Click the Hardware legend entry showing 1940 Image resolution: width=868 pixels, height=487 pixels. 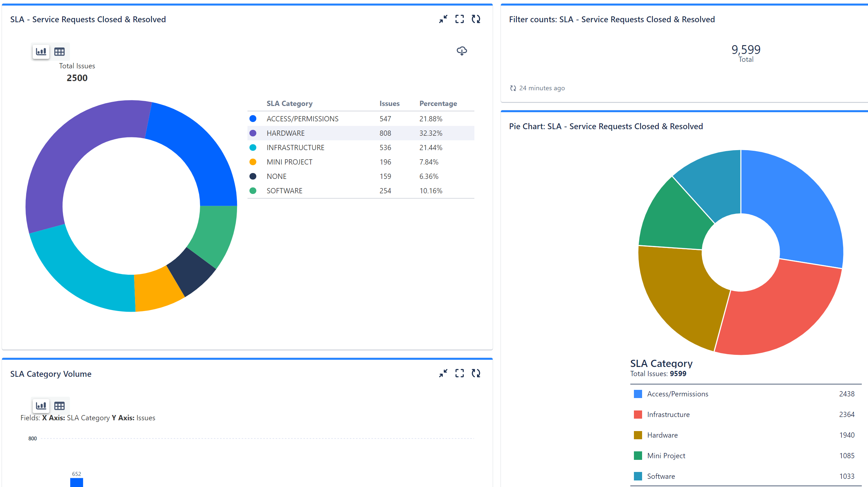click(x=662, y=435)
